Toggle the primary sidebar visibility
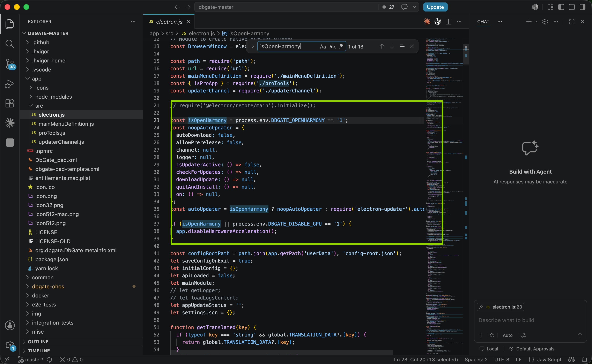This screenshot has width=592, height=364. pyautogui.click(x=561, y=7)
